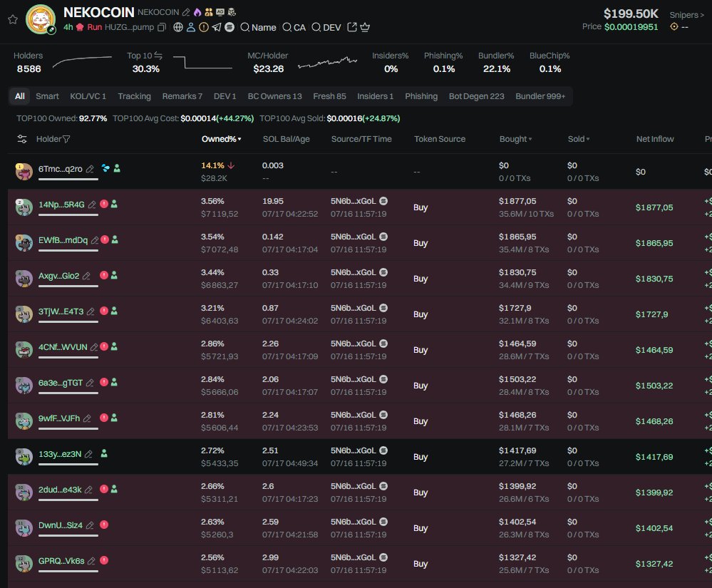The height and width of the screenshot is (588, 712).
Task: Click the pencil edit icon next to NEKOCOIN name
Action: click(x=186, y=12)
